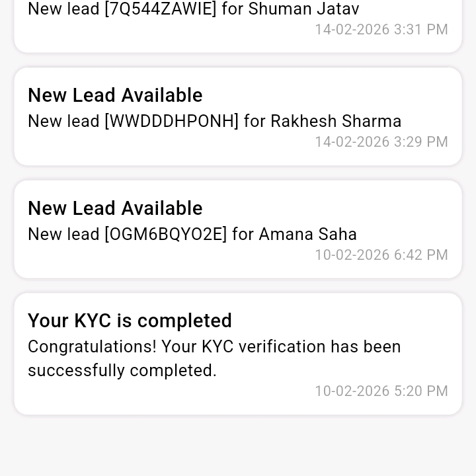Tap New Lead Available title above Amana Saha

coord(115,208)
